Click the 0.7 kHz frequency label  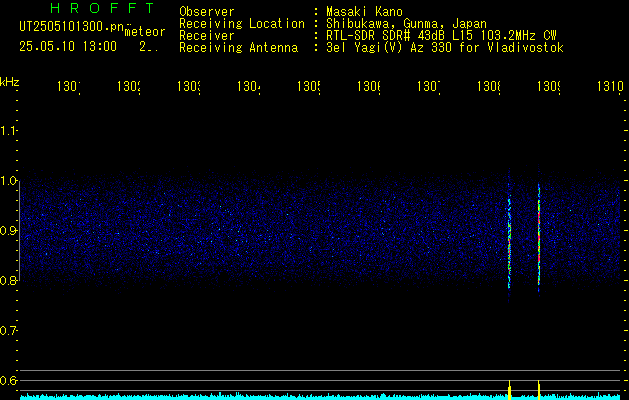click(x=8, y=331)
